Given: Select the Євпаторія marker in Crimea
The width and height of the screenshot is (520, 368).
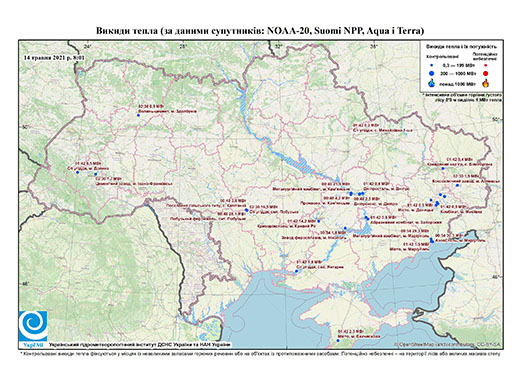Looking at the screenshot, I should point(338,340).
